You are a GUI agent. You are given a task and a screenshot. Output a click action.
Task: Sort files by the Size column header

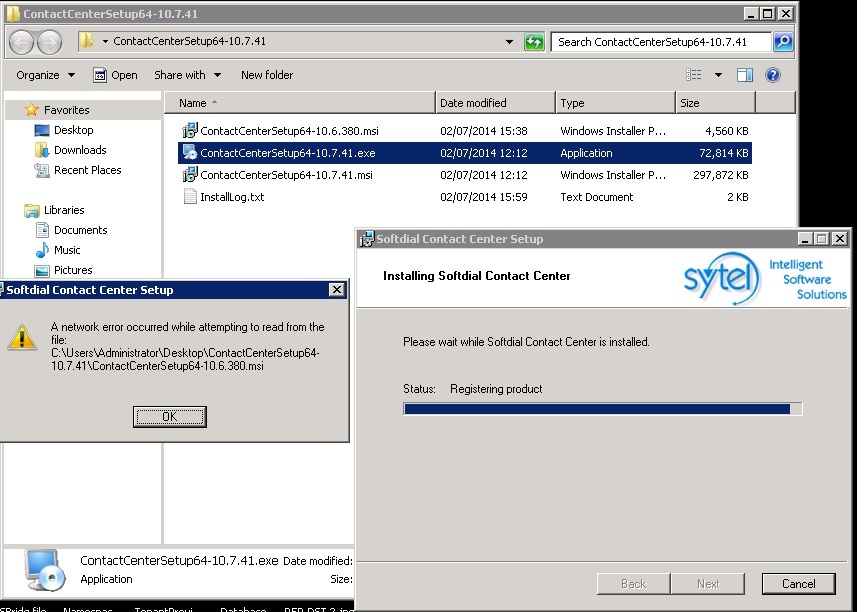715,103
